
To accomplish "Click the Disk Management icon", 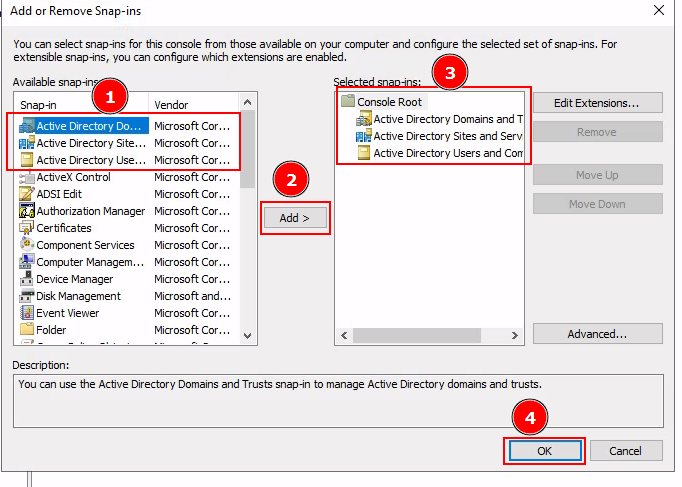I will pos(27,296).
